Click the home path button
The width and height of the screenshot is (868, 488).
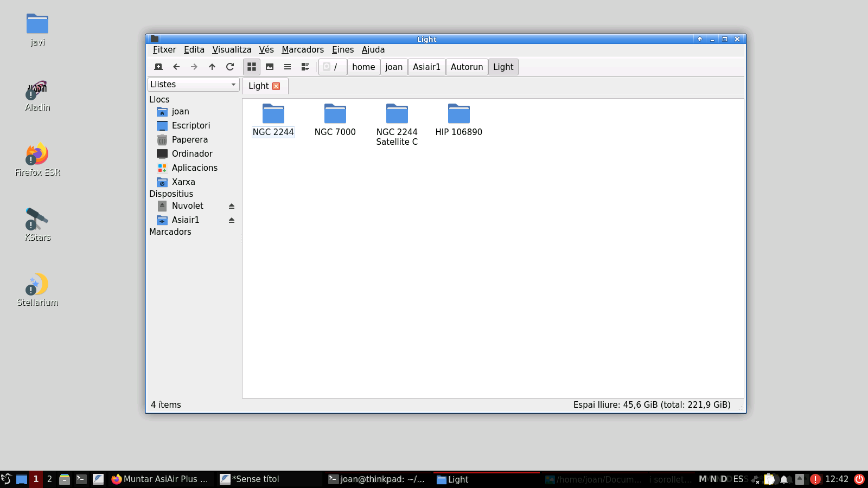(x=363, y=67)
